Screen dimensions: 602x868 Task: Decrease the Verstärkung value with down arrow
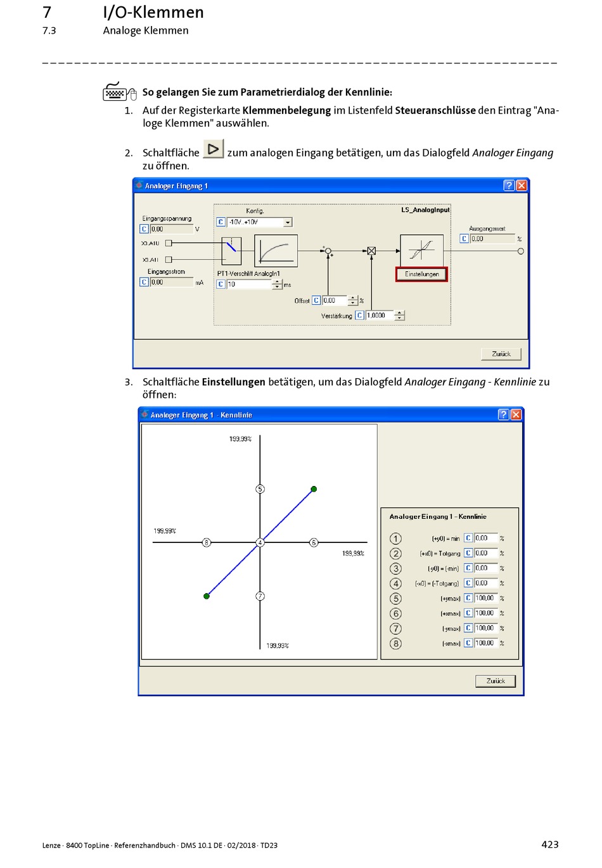399,318
